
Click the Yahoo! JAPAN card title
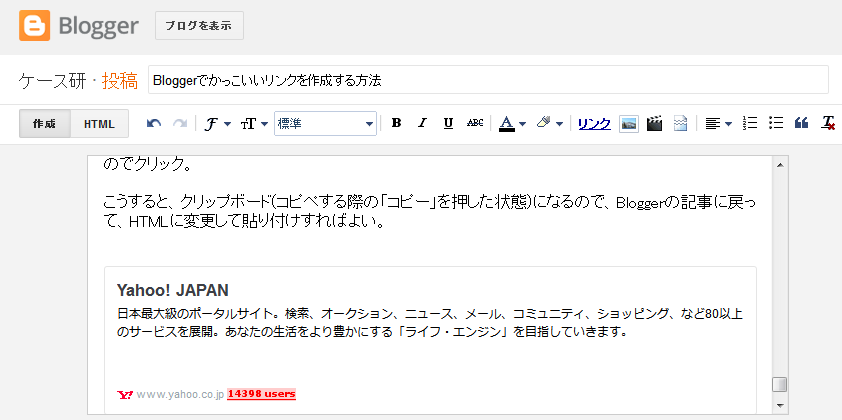(x=173, y=291)
